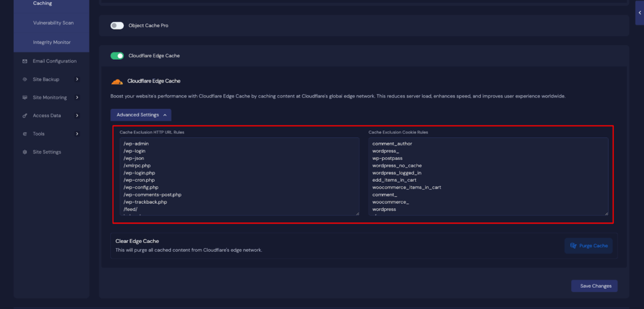Click the Save Changes button
The image size is (644, 309).
[594, 286]
